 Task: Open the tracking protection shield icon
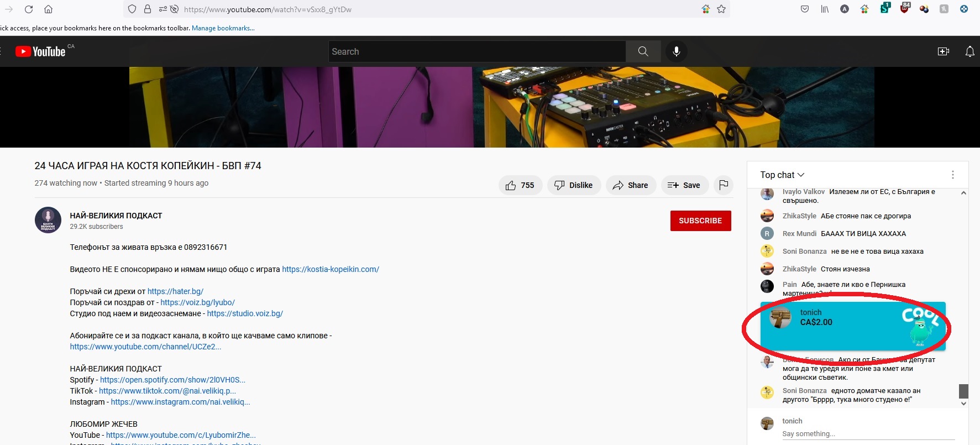point(132,9)
